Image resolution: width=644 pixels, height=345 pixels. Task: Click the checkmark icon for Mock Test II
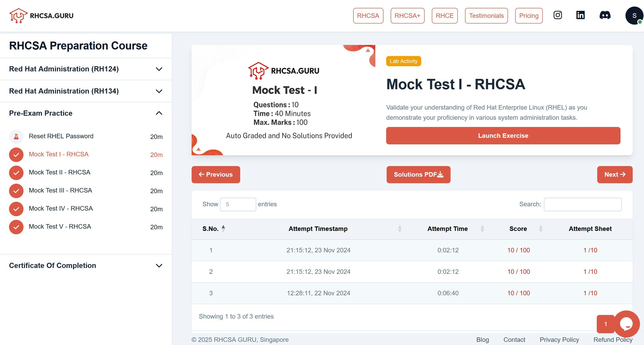click(16, 173)
